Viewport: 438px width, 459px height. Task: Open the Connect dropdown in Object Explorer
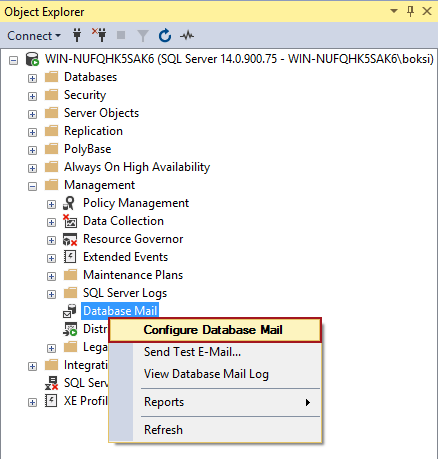tap(34, 36)
